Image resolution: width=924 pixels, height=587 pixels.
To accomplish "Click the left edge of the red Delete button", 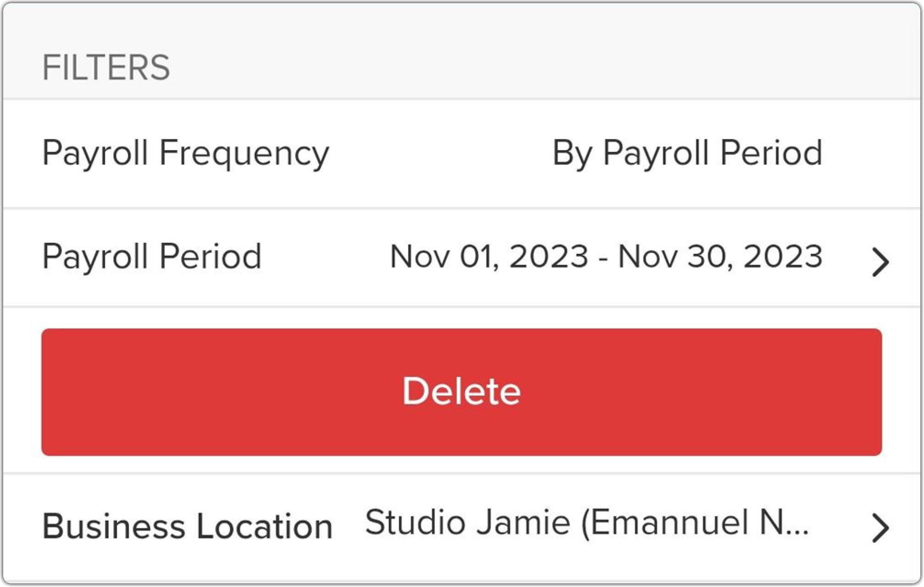I will tap(50, 392).
